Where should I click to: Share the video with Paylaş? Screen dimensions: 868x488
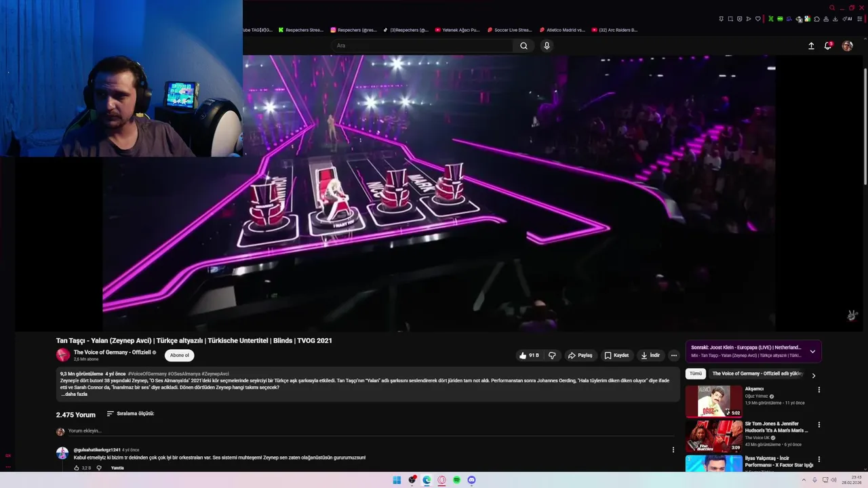pyautogui.click(x=580, y=355)
